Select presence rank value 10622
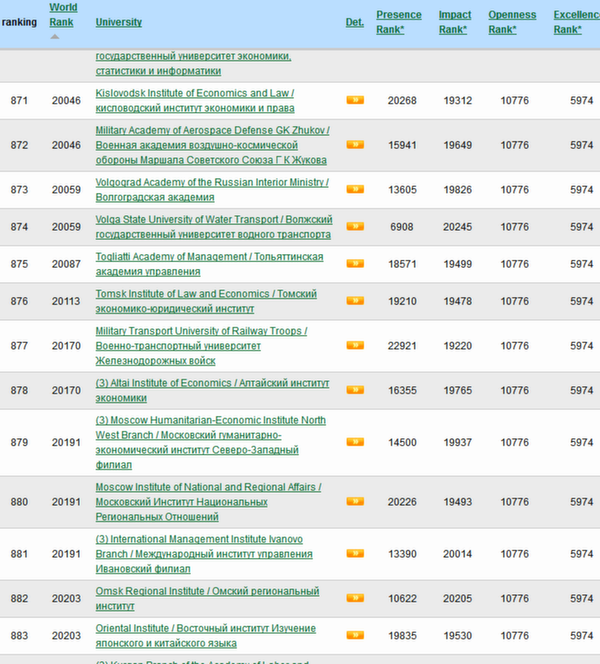 click(402, 598)
